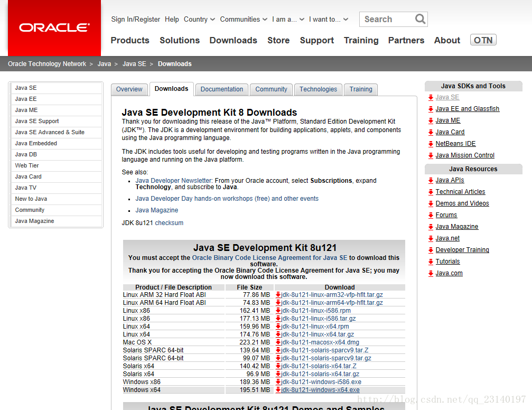The width and height of the screenshot is (532, 410).
Task: Select Web Tier in left sidebar
Action: [57, 165]
